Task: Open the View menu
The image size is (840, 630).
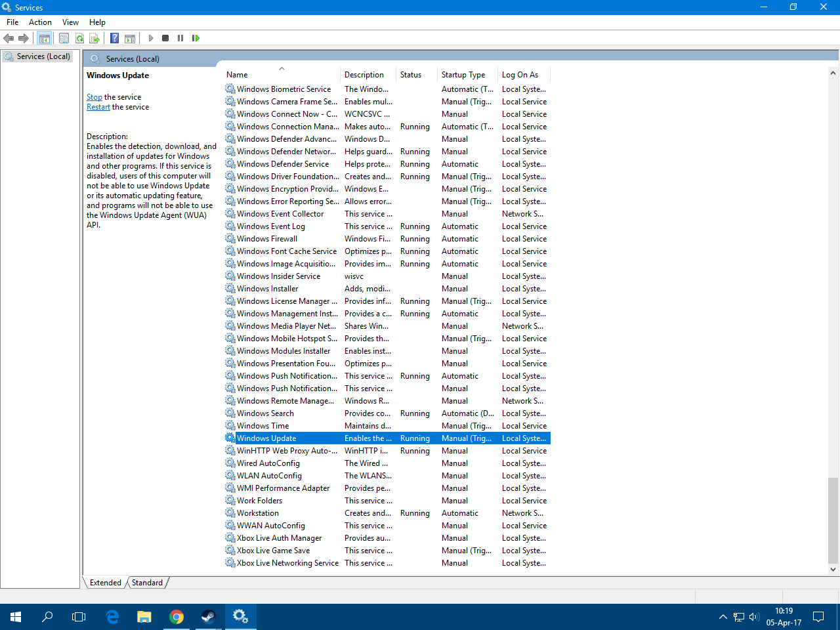Action: coord(70,22)
